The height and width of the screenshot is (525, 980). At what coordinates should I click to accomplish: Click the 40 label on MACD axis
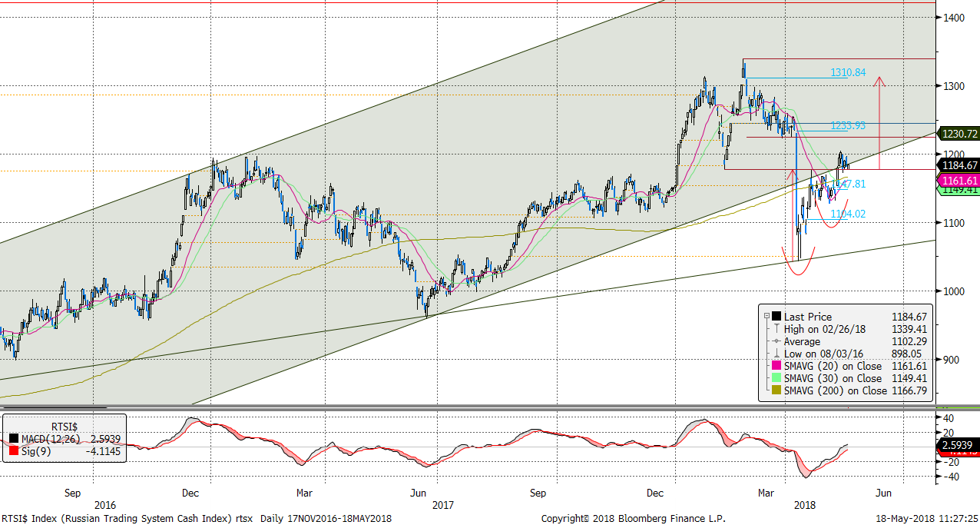pyautogui.click(x=949, y=418)
